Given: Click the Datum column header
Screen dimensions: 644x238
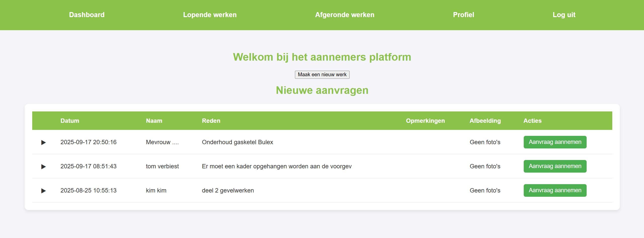Looking at the screenshot, I should [70, 121].
